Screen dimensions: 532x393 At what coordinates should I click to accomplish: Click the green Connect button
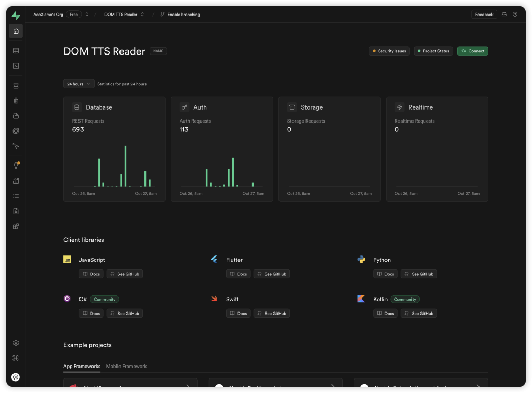pyautogui.click(x=472, y=51)
